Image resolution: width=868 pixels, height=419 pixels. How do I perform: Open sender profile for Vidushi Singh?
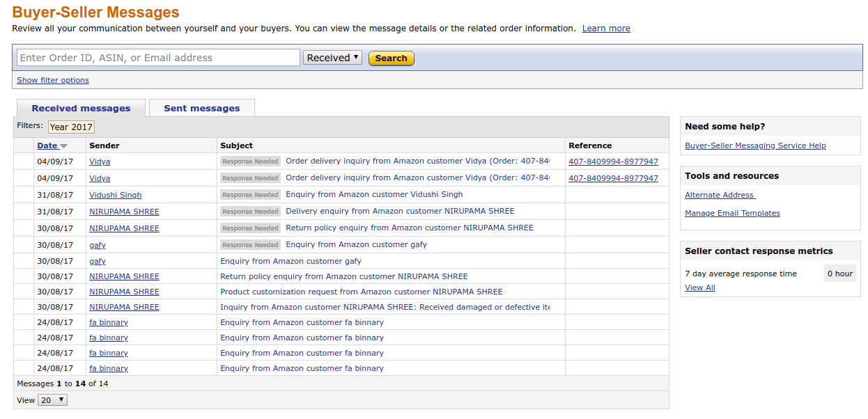click(x=115, y=194)
